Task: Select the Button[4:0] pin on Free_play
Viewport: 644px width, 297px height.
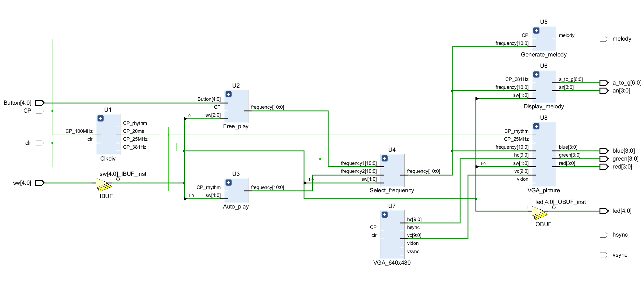Action: click(209, 99)
